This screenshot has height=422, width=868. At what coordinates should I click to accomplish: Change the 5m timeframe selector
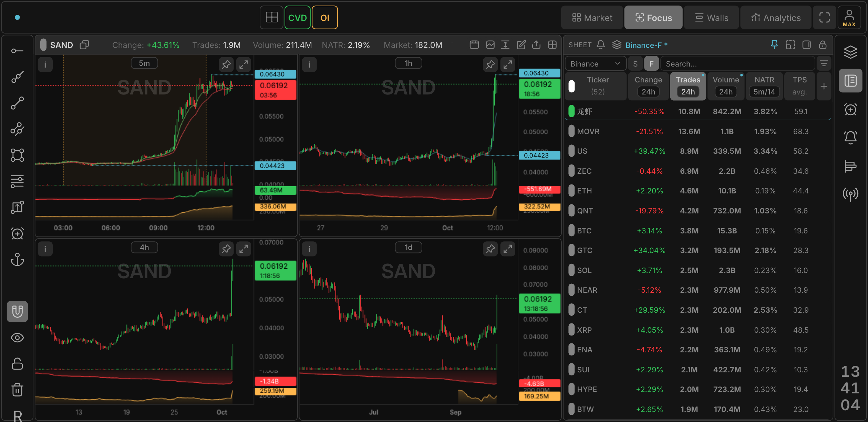pos(144,63)
